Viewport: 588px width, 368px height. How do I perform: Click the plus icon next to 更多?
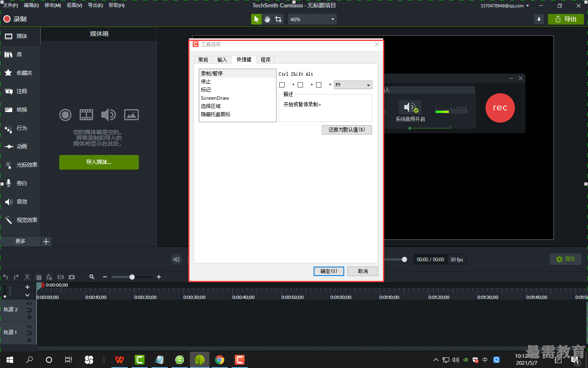[46, 242]
